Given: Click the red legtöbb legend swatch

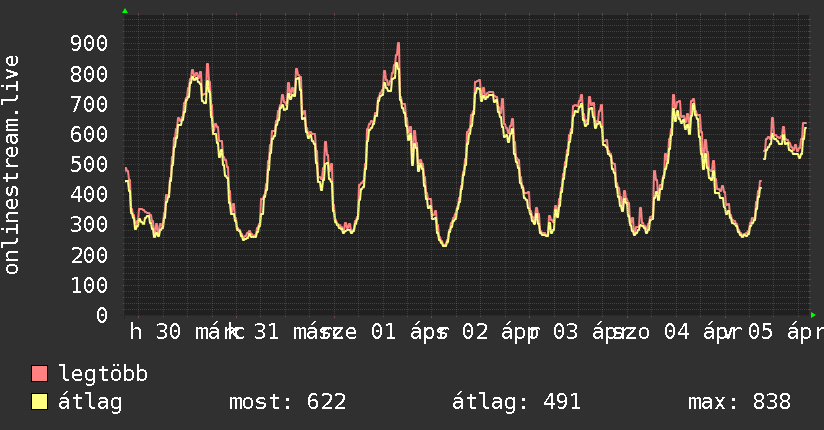Looking at the screenshot, I should [40, 374].
